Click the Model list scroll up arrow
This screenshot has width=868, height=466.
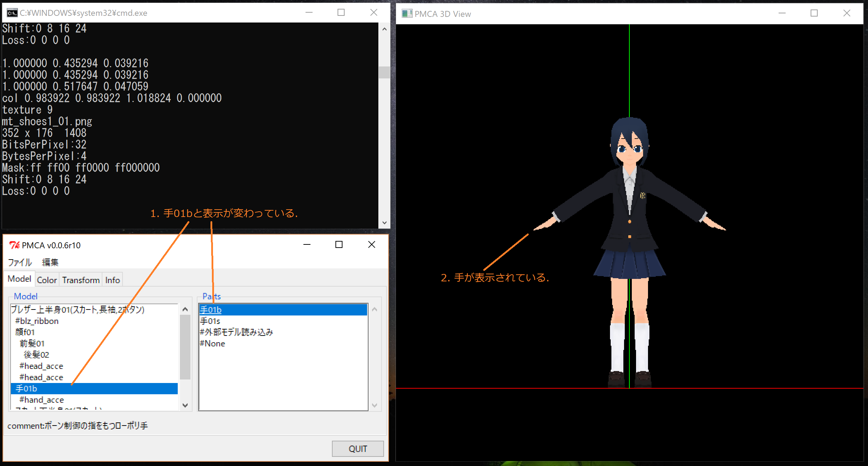[185, 309]
